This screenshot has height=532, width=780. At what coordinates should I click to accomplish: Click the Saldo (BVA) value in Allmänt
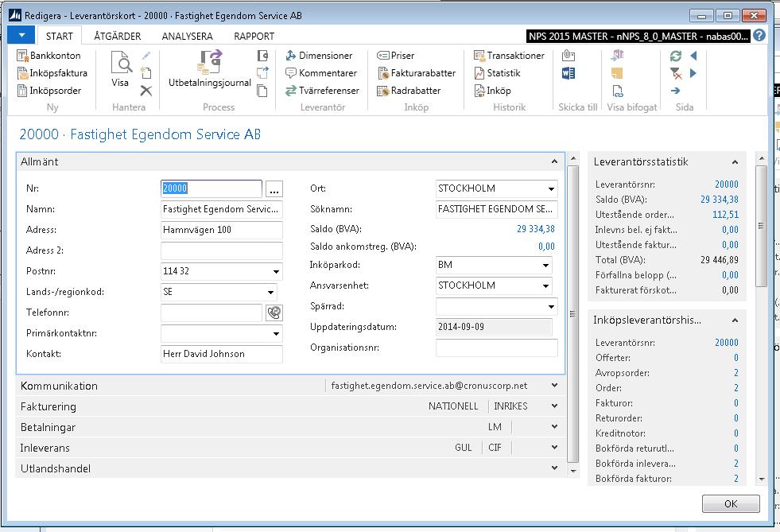[536, 229]
